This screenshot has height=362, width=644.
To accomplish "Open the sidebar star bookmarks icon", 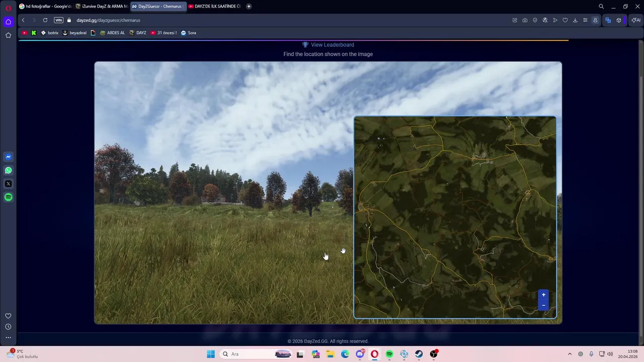I will [8, 35].
